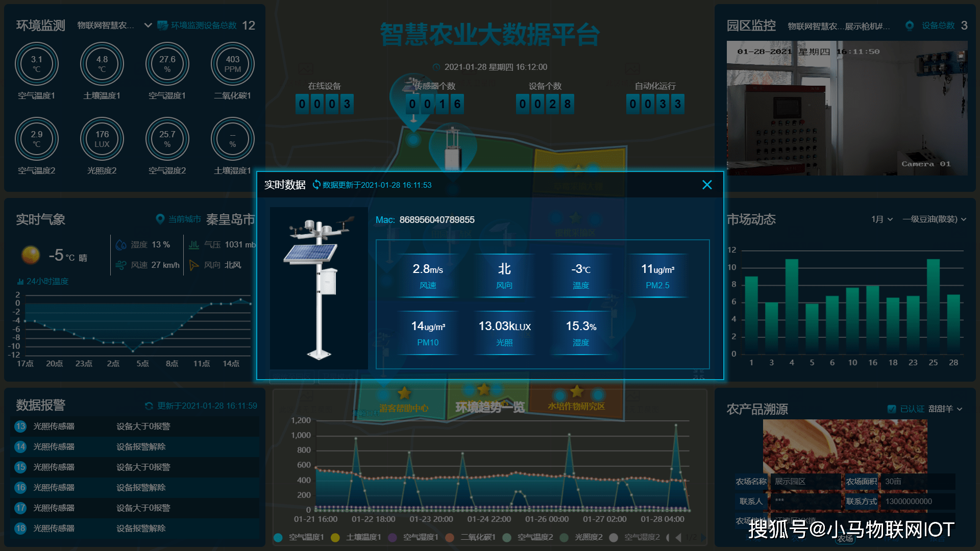
Task: Click the 环境监测设备总数 device icon
Action: coord(163,25)
